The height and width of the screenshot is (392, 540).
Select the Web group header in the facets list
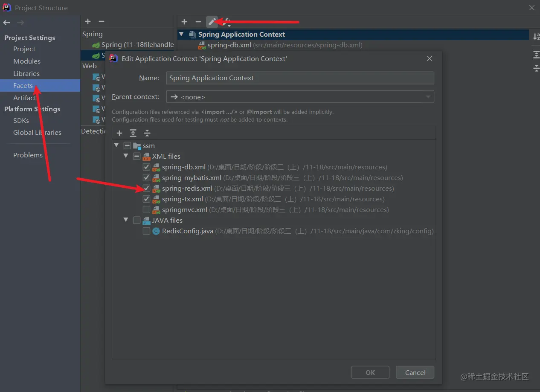click(x=90, y=66)
